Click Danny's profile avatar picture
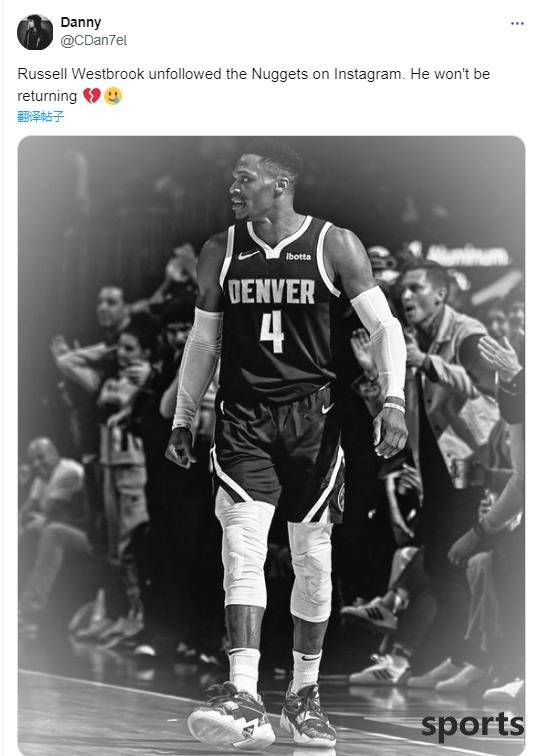 pos(35,32)
